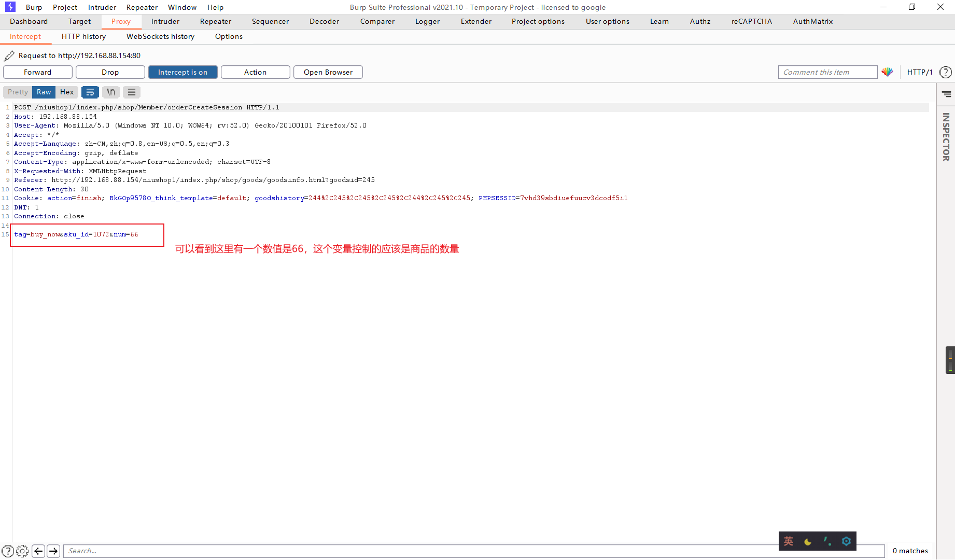Click the Forward button

pyautogui.click(x=37, y=72)
